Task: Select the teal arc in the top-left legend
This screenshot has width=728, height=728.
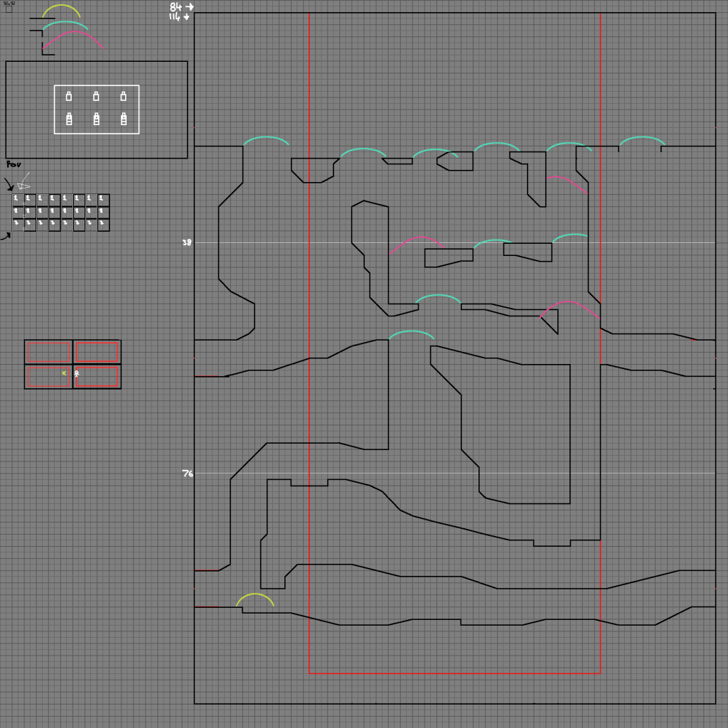Action: [x=65, y=23]
